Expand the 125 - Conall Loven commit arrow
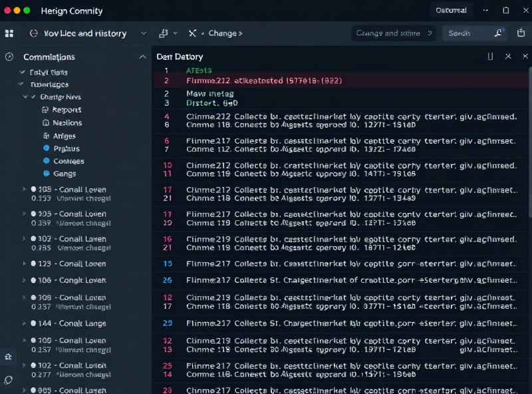The width and height of the screenshot is (532, 394). tap(24, 264)
